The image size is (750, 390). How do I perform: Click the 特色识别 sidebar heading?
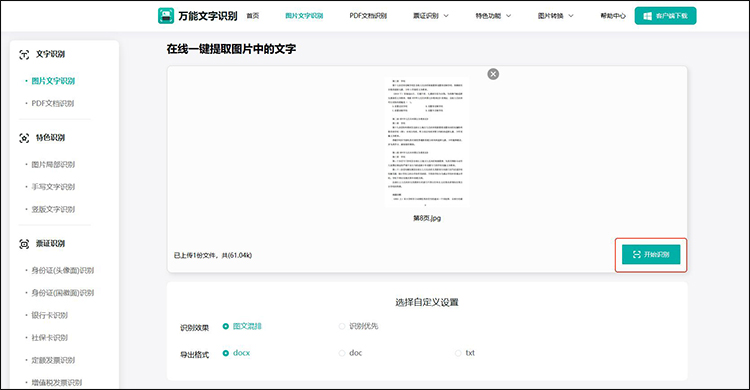50,138
